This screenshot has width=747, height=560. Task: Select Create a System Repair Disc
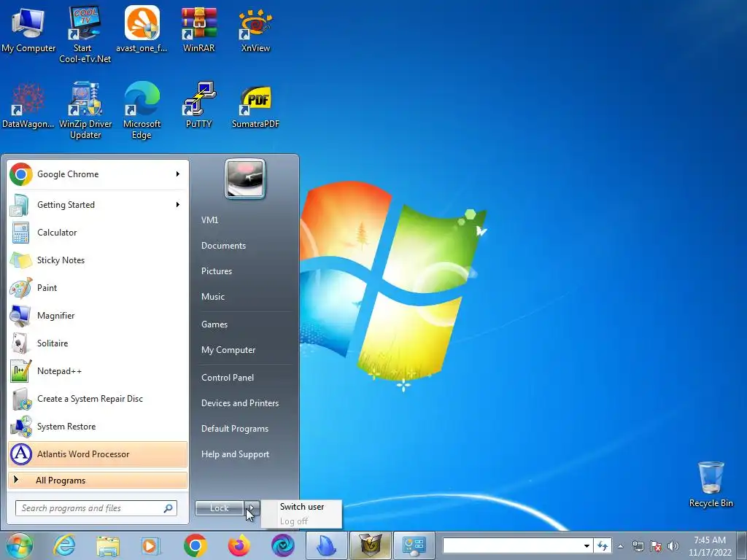[x=98, y=399]
